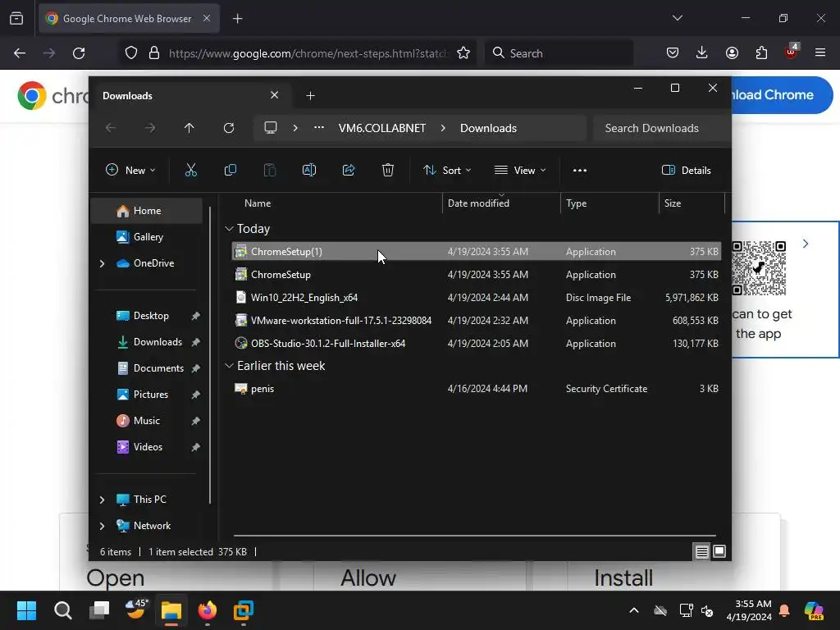Click the File Explorer taskbar icon
The width and height of the screenshot is (840, 630).
tap(171, 610)
